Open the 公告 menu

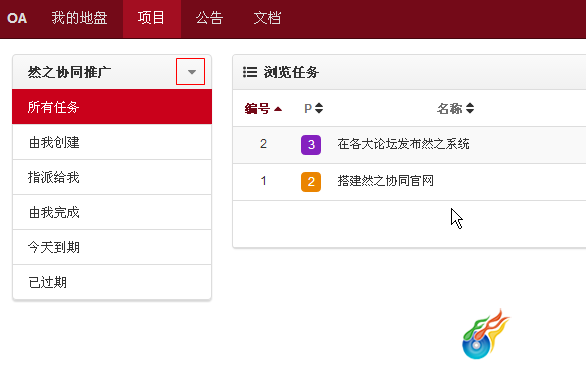click(209, 18)
